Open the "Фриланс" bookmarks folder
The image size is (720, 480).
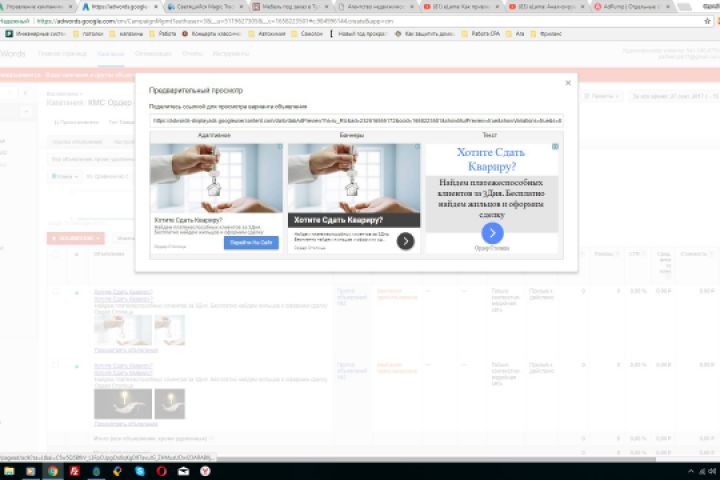click(546, 34)
